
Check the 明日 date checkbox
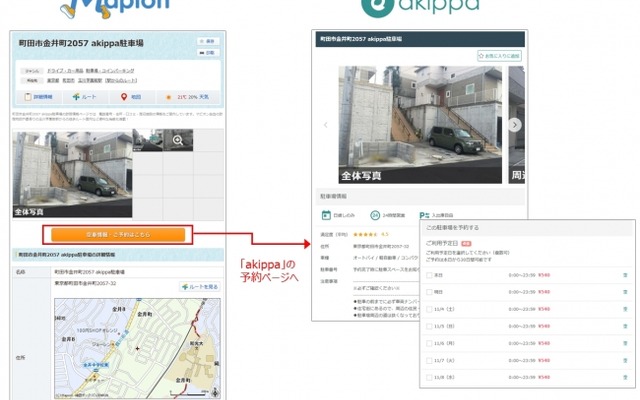click(429, 292)
